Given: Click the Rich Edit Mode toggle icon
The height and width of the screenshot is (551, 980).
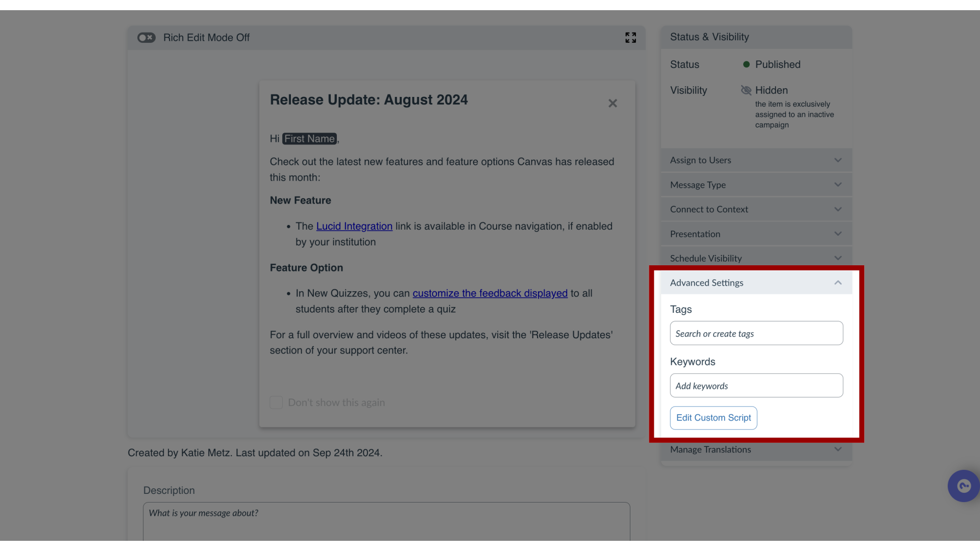Looking at the screenshot, I should [146, 37].
